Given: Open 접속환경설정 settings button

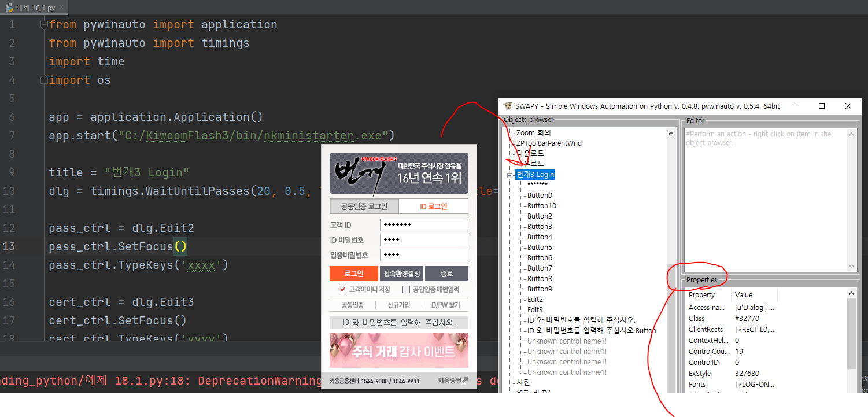Looking at the screenshot, I should pos(401,274).
